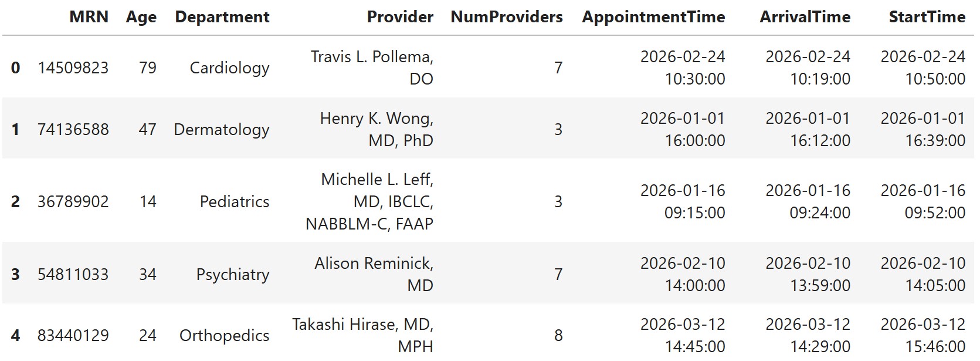This screenshot has width=980, height=361.
Task: Click the Provider column header
Action: (x=400, y=17)
